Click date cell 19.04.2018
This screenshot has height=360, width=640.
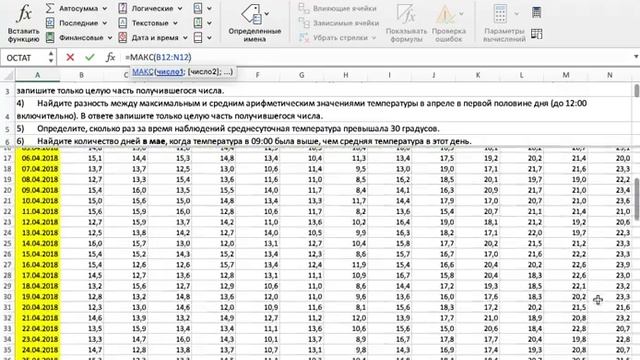pos(38,296)
